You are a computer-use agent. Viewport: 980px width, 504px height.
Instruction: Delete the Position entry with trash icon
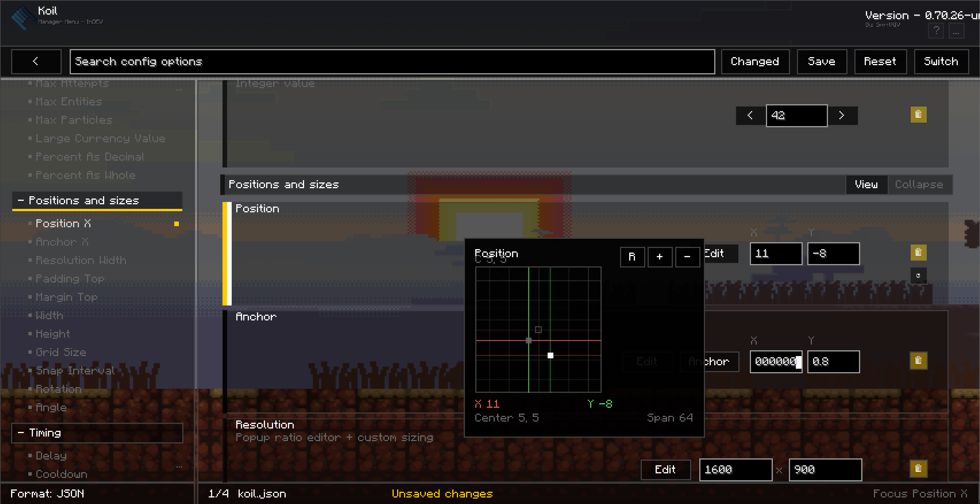(x=918, y=252)
